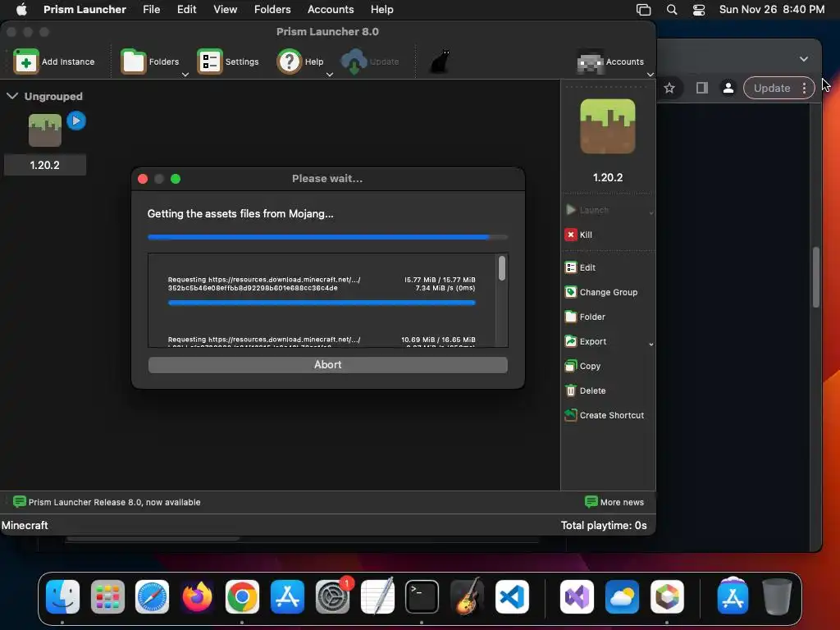Click the blue play badge on instance

(x=76, y=121)
